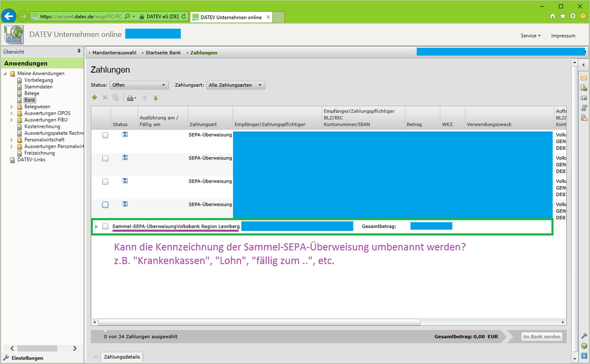
Task: Click the green plus add payment icon
Action: point(94,97)
